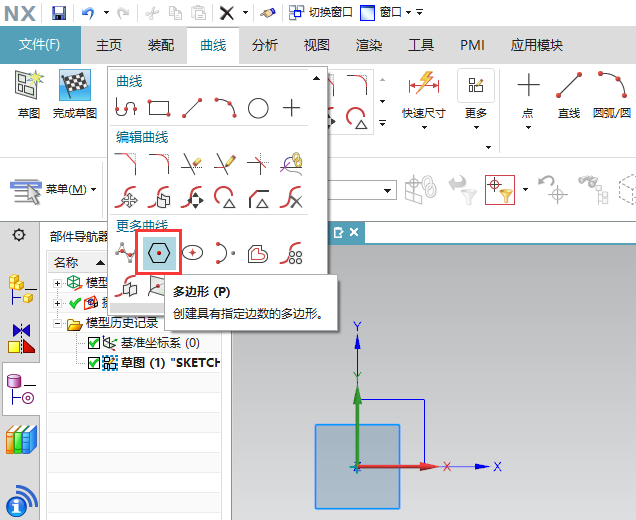Open the More (更多) gallery
Image resolution: width=636 pixels, height=520 pixels.
pos(476,100)
